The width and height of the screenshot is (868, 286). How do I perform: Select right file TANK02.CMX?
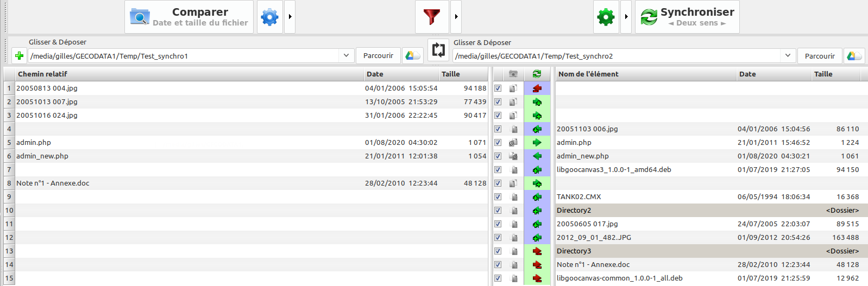tap(578, 197)
